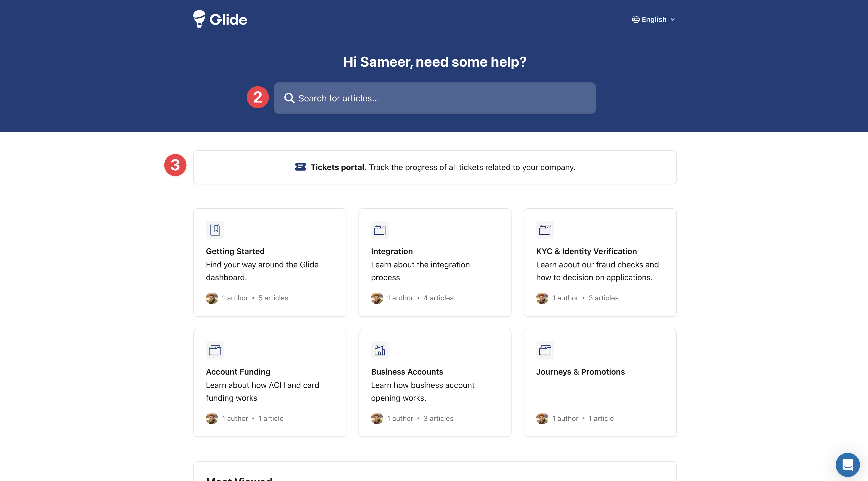This screenshot has width=868, height=481.
Task: Click the author avatar in Business Accounts
Action: point(377,418)
